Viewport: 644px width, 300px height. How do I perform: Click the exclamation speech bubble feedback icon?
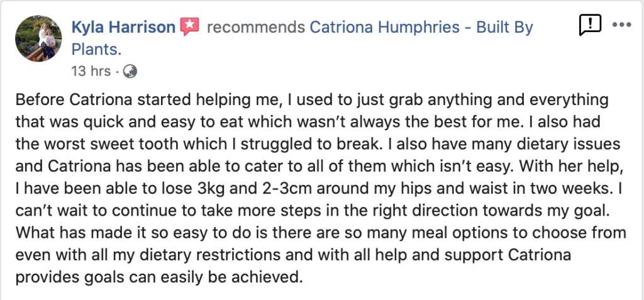click(590, 25)
